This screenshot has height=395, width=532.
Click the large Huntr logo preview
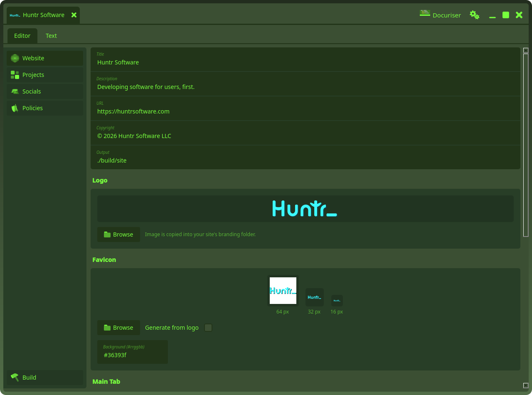[x=305, y=209]
